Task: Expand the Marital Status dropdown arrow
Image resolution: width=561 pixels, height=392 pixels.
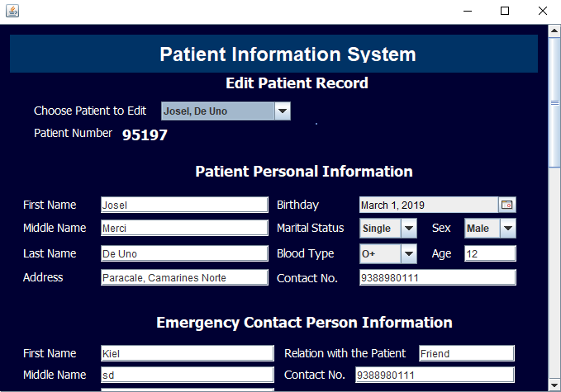Action: click(x=409, y=229)
